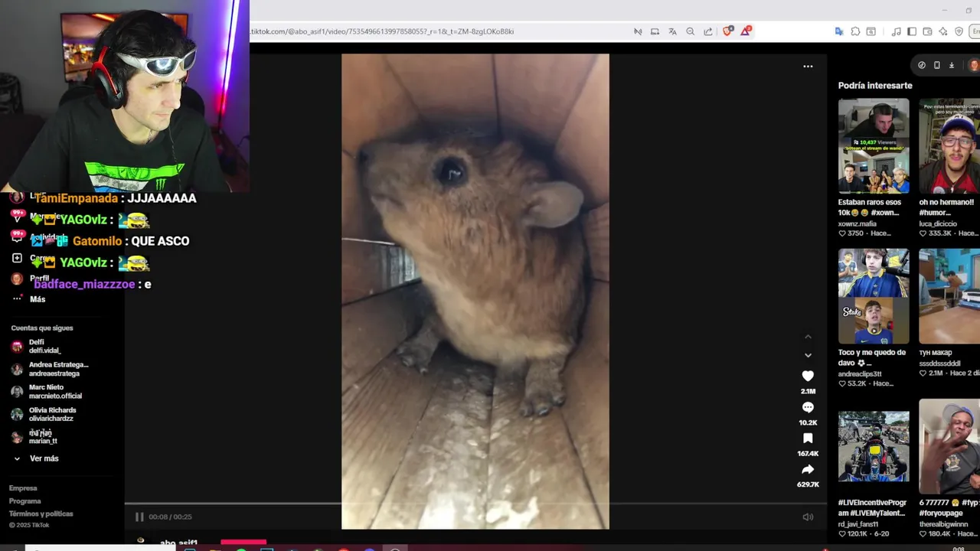The width and height of the screenshot is (980, 551).
Task: Open followed account Andrea Estratega
Action: coord(51,369)
